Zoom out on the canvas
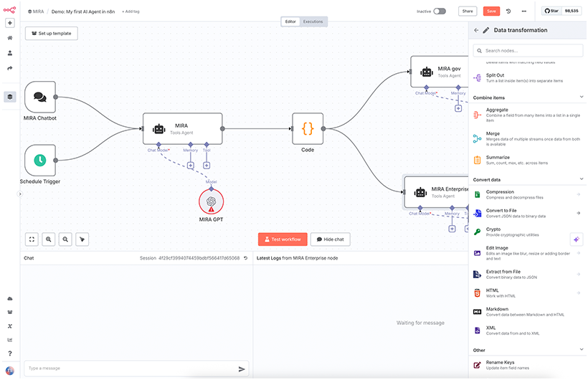The width and height of the screenshot is (588, 380). (x=65, y=239)
